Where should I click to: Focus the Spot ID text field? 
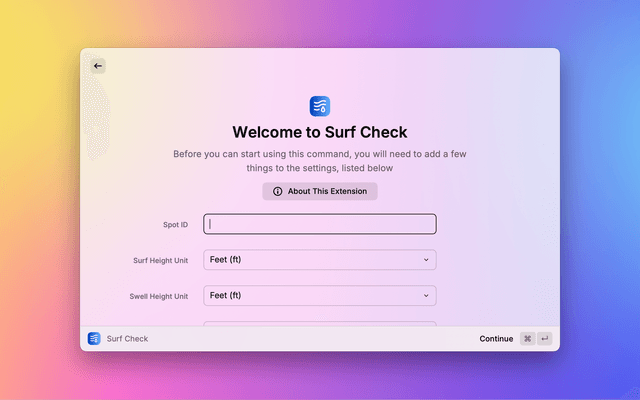(x=320, y=224)
